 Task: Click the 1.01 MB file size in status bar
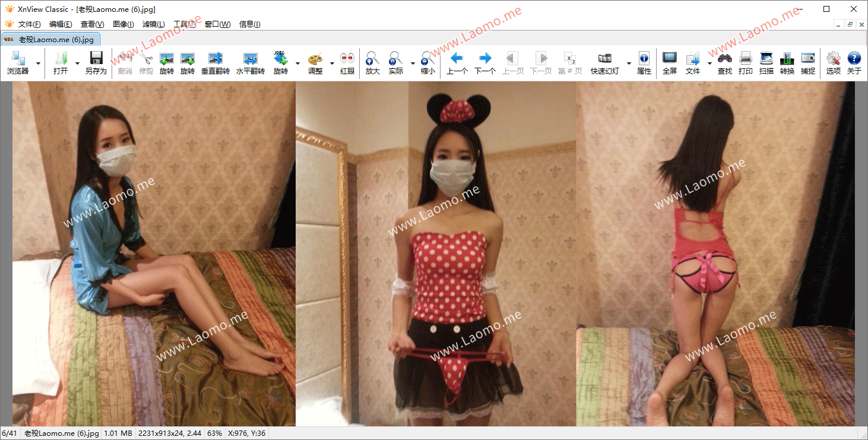(x=118, y=433)
